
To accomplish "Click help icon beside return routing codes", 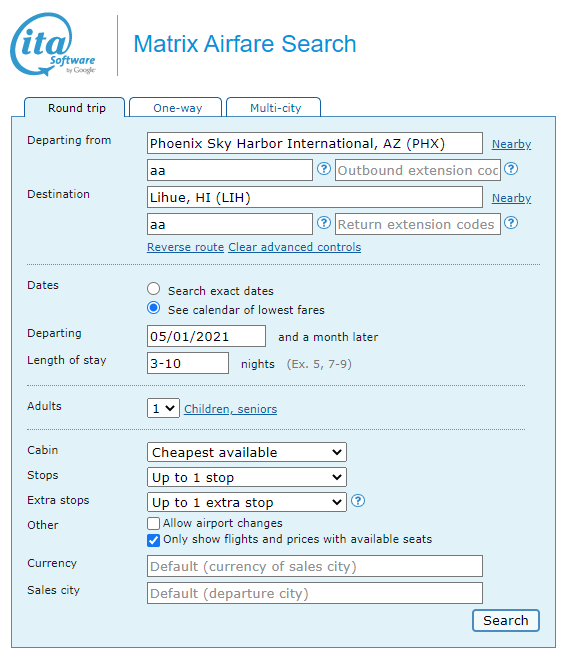I will click(324, 223).
